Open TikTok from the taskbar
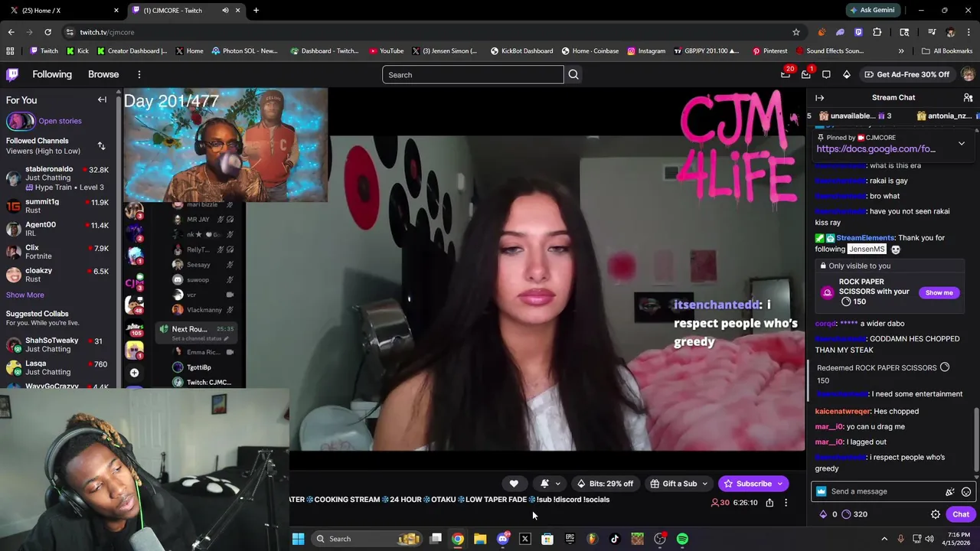Viewport: 980px width, 551px height. pos(615,539)
